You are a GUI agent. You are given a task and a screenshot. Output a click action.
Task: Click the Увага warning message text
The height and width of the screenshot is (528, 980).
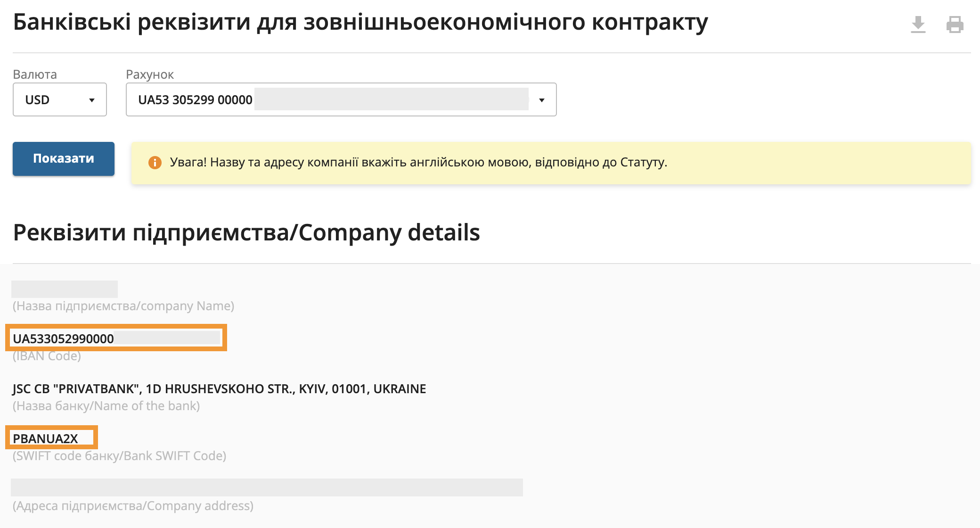coord(418,163)
